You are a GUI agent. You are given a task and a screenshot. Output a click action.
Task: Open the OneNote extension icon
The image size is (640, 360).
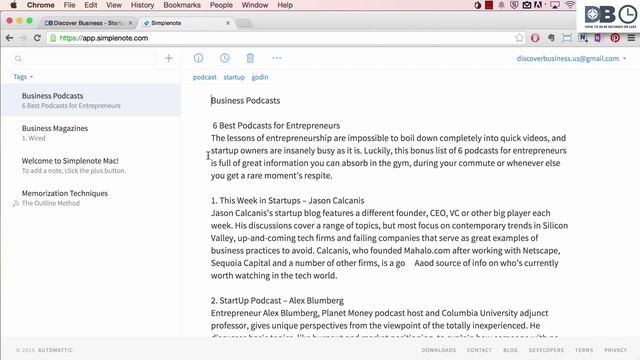(598, 38)
